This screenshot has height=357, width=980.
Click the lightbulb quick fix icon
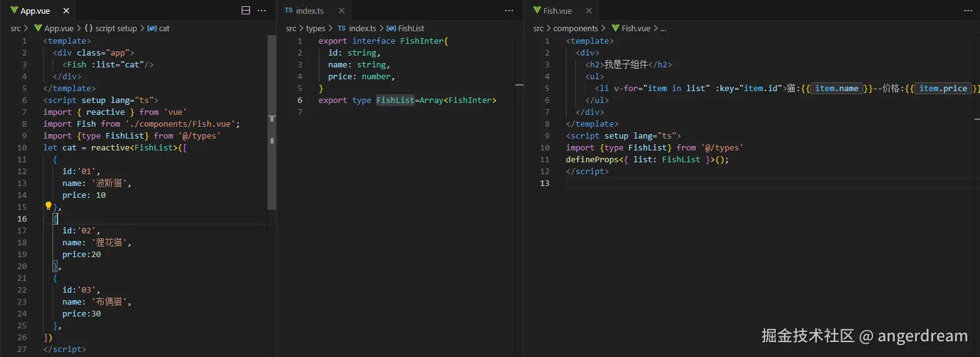pyautogui.click(x=48, y=206)
